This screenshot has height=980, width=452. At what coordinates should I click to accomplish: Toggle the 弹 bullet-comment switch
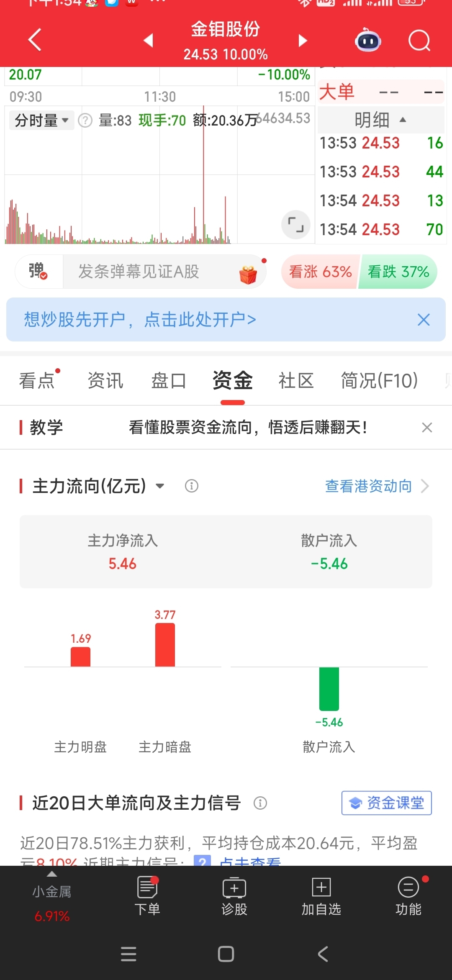[39, 271]
